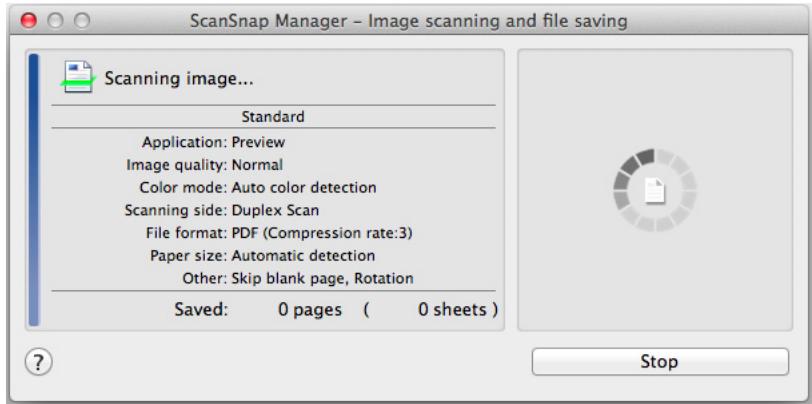This screenshot has height=404, width=812.
Task: Minimize the ScanSnap Manager window
Action: [55, 21]
